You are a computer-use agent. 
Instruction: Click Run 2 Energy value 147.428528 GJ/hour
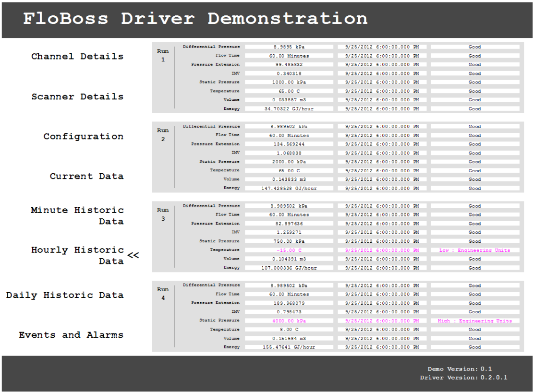289,189
